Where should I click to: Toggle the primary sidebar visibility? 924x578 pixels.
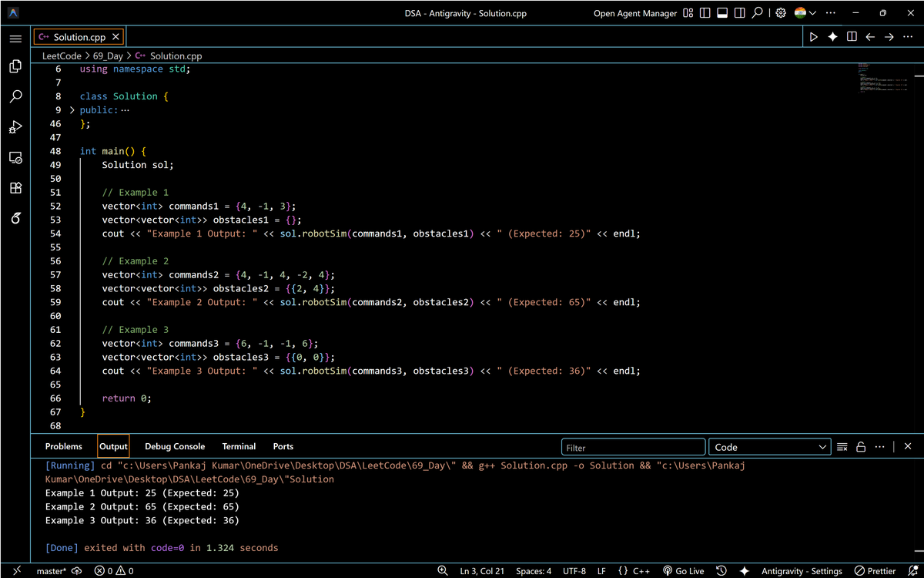(x=705, y=13)
